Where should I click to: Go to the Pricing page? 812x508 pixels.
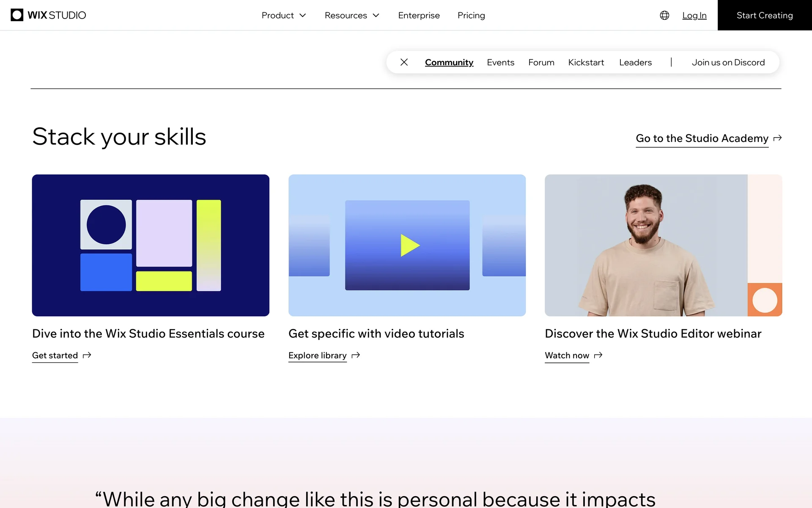[471, 15]
